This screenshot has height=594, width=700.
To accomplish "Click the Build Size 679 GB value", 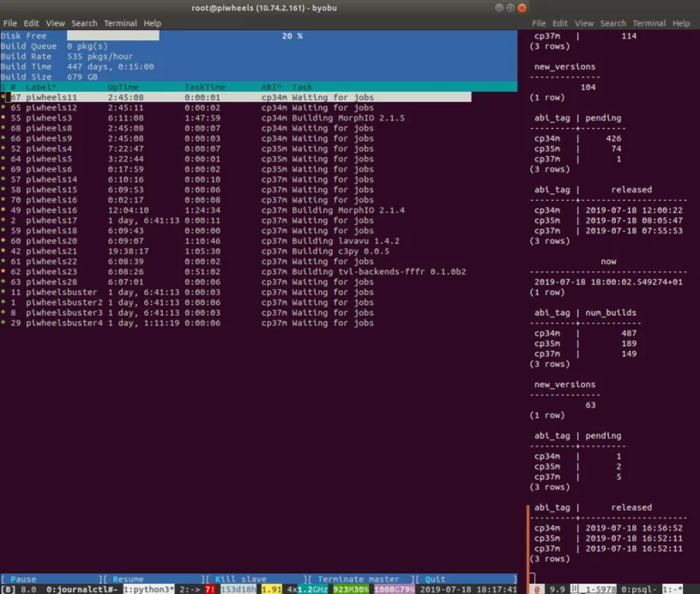I will [82, 76].
